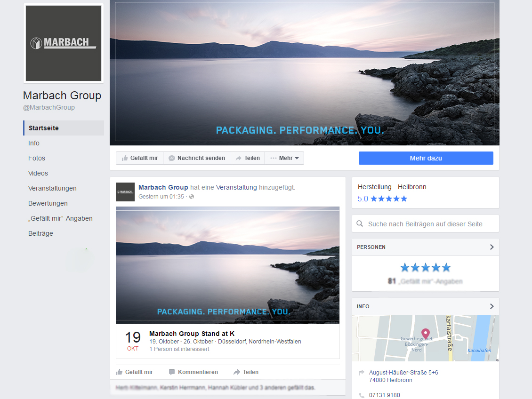Expand the PERSONEN section chevron

492,247
